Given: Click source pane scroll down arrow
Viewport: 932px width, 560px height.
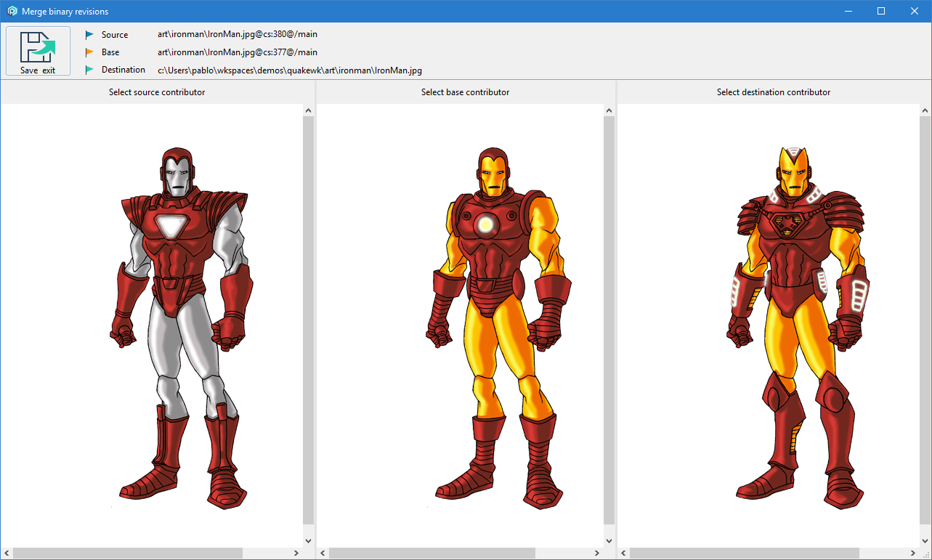Looking at the screenshot, I should [x=308, y=540].
